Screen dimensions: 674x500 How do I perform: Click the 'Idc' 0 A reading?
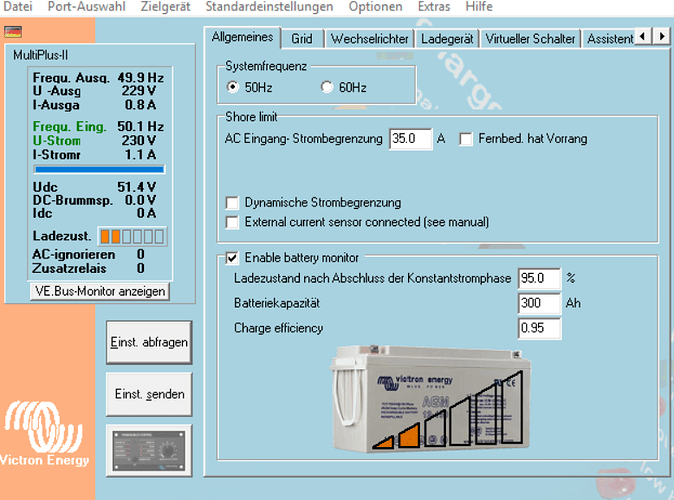coord(95,213)
